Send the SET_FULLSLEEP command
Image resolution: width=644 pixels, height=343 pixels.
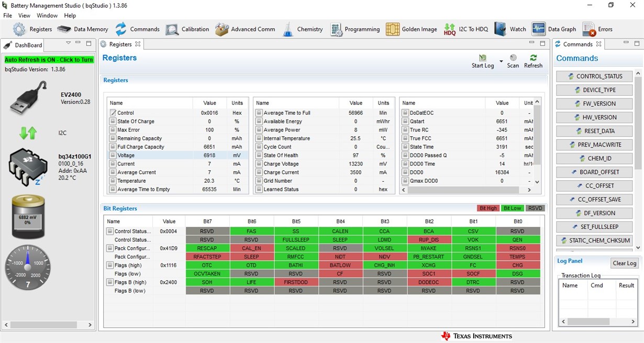594,227
